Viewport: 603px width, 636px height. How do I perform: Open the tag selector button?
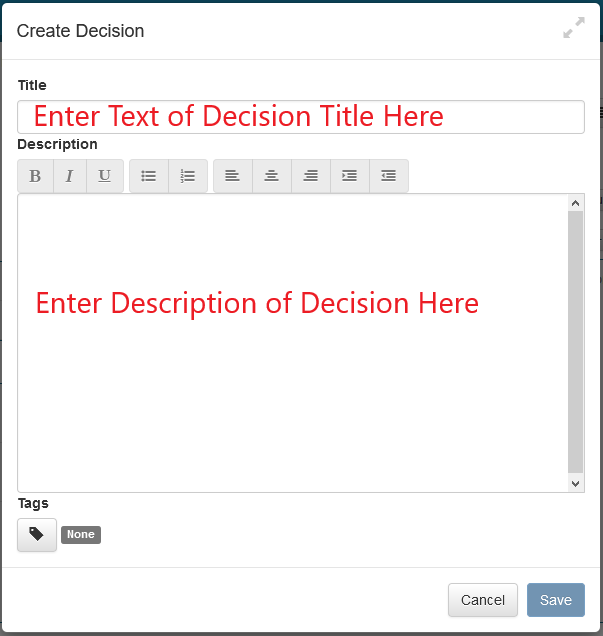37,535
